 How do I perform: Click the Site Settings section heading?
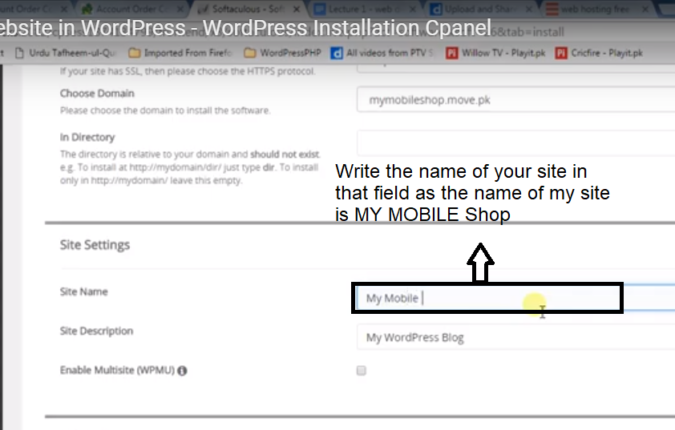95,245
